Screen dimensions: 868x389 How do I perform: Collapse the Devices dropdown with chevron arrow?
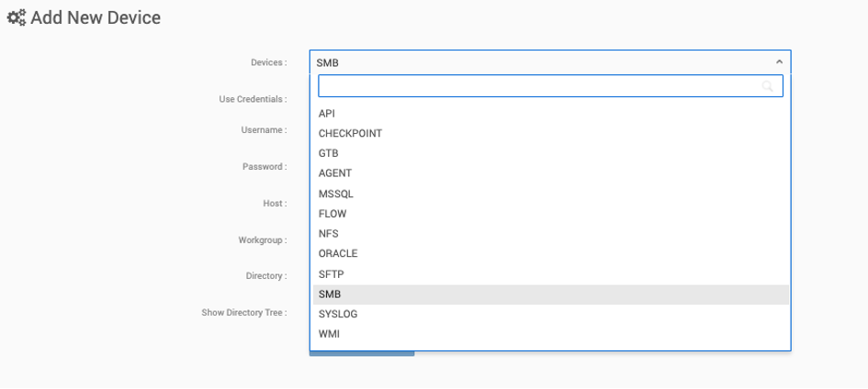pos(779,61)
